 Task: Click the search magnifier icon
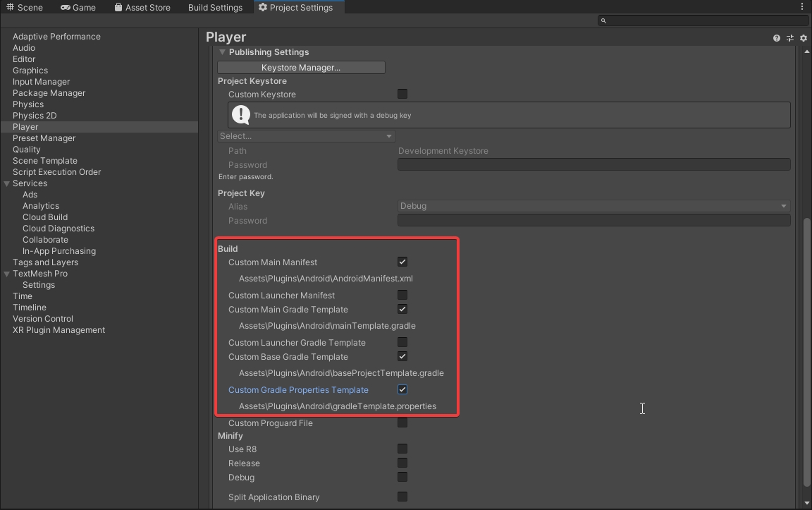[603, 21]
